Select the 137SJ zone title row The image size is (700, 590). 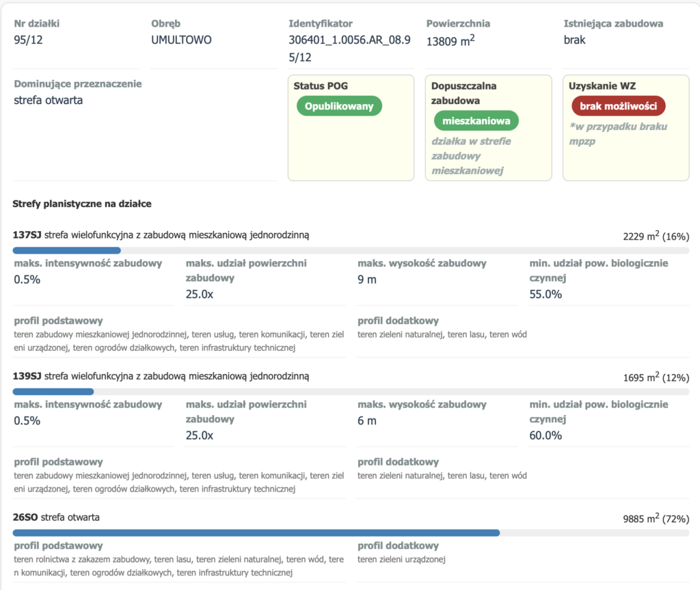click(x=161, y=235)
